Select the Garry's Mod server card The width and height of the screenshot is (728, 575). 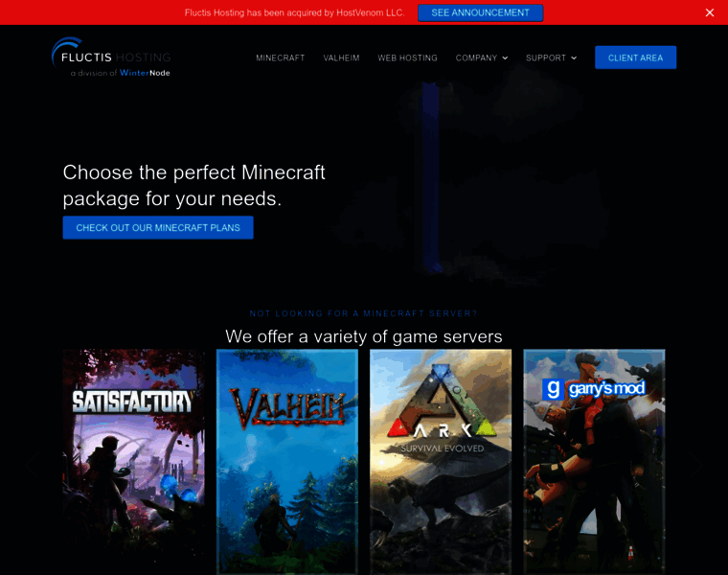coord(594,462)
